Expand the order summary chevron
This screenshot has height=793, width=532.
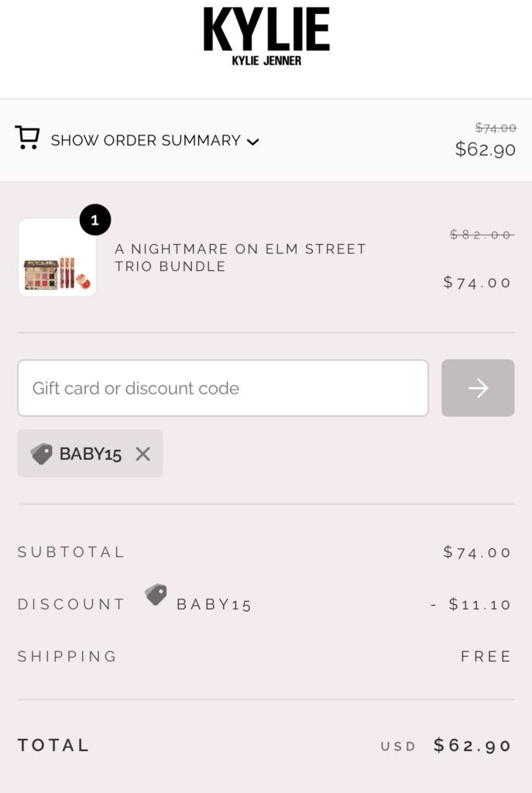252,142
